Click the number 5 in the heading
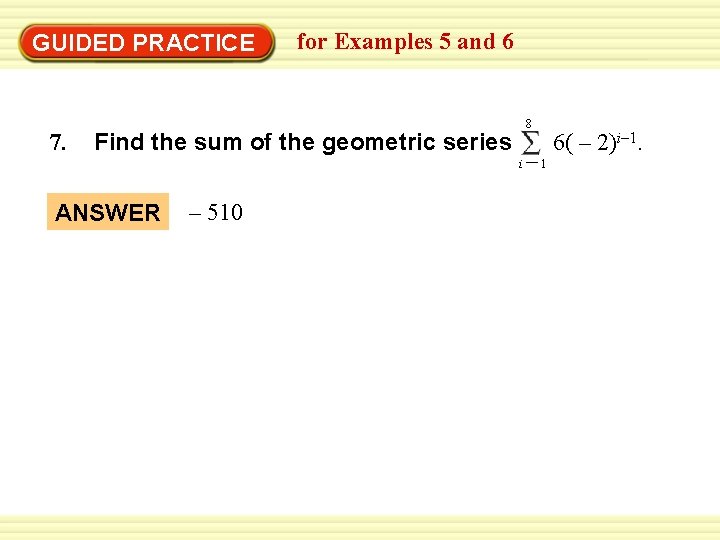The image size is (720, 540). point(444,42)
